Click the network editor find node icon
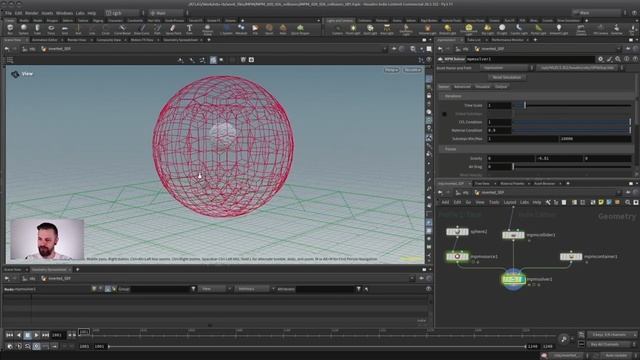 tap(627, 202)
